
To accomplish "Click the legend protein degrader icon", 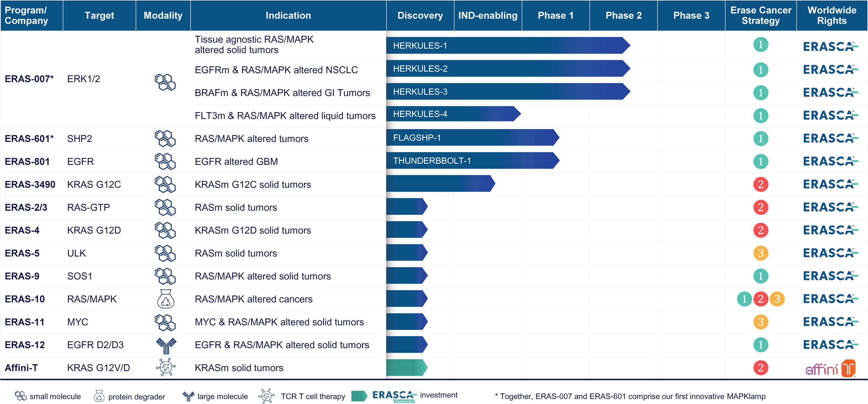I will click(99, 396).
